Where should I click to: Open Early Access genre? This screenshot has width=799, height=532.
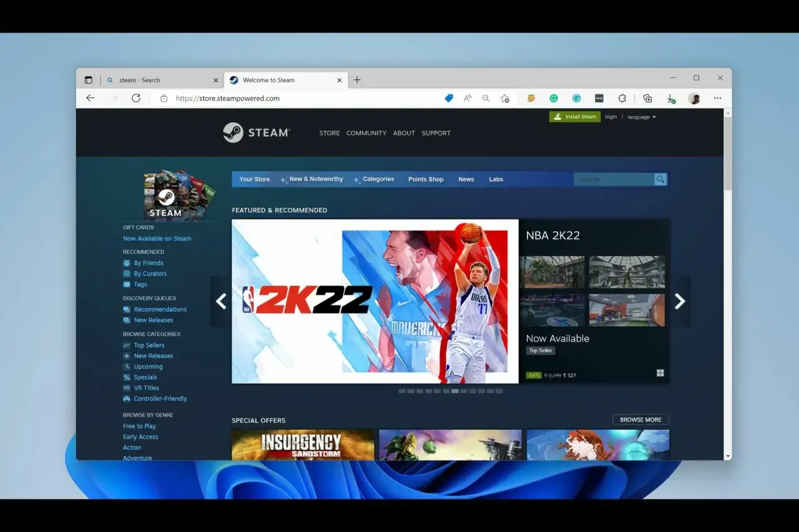tap(140, 437)
